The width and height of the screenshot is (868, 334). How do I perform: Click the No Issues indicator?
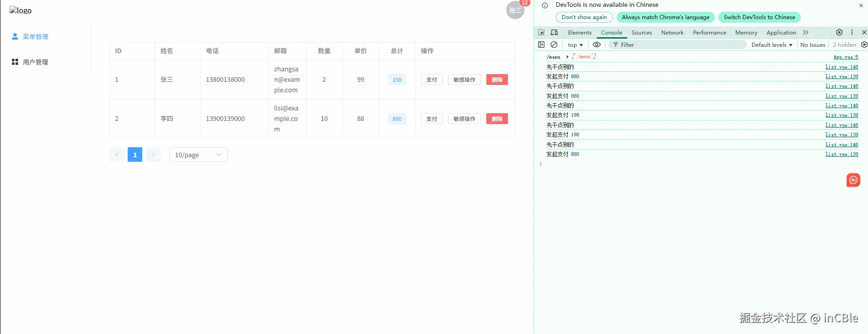point(813,45)
